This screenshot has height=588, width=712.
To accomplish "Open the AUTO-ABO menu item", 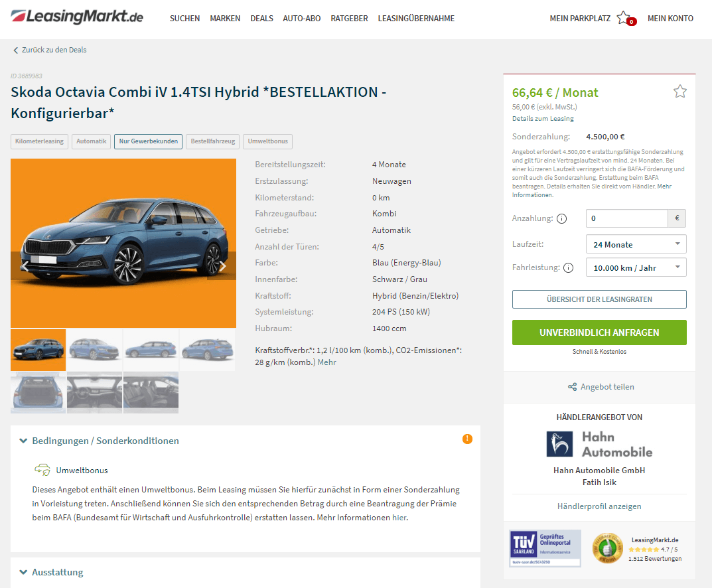I will pyautogui.click(x=301, y=19).
